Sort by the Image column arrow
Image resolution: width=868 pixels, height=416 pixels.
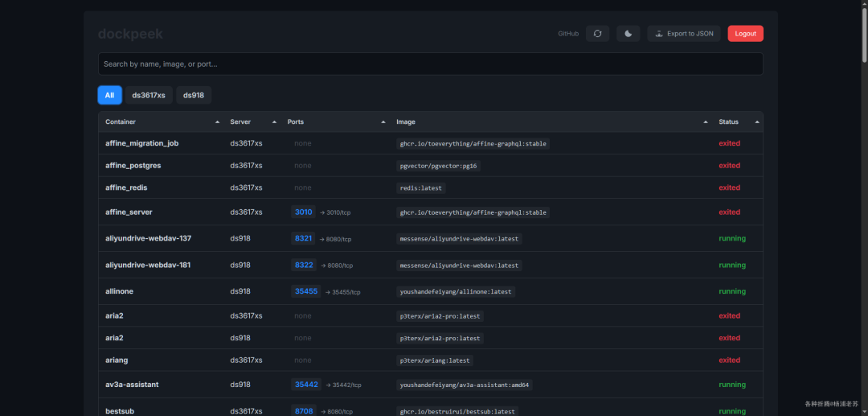coord(706,122)
